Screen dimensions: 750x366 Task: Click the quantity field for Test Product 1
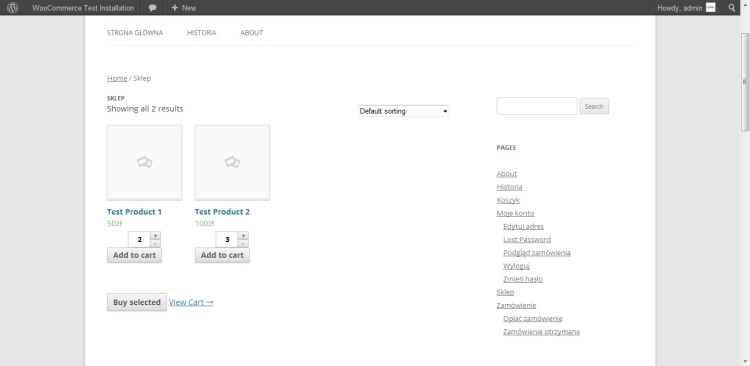(139, 239)
